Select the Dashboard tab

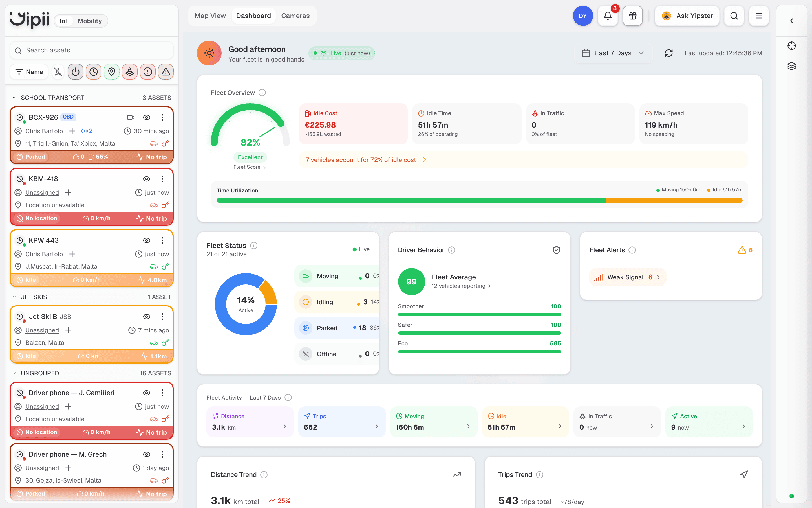[253, 16]
